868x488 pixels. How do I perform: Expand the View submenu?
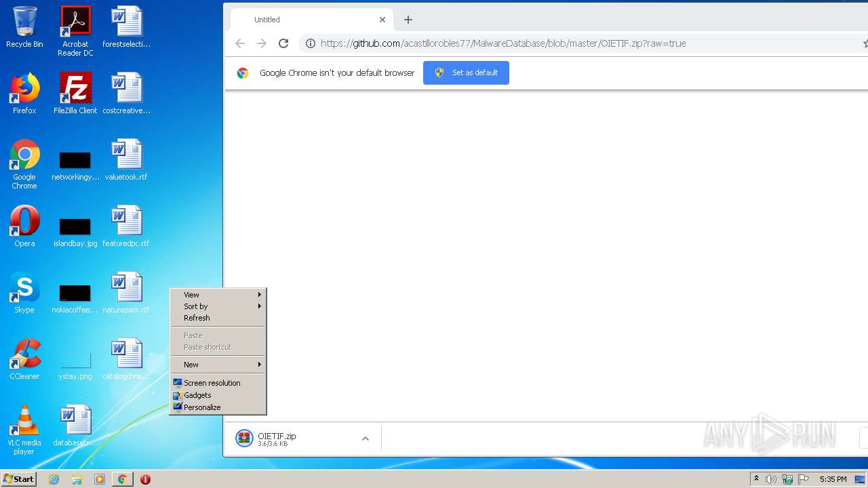click(x=218, y=295)
